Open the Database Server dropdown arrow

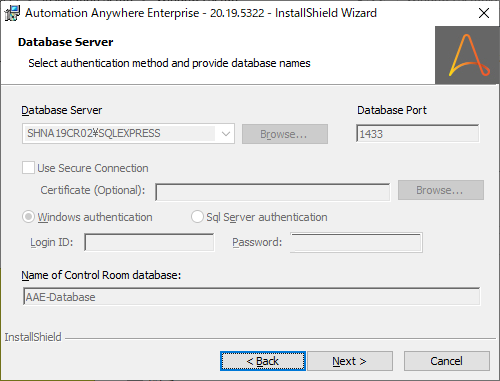(x=226, y=134)
